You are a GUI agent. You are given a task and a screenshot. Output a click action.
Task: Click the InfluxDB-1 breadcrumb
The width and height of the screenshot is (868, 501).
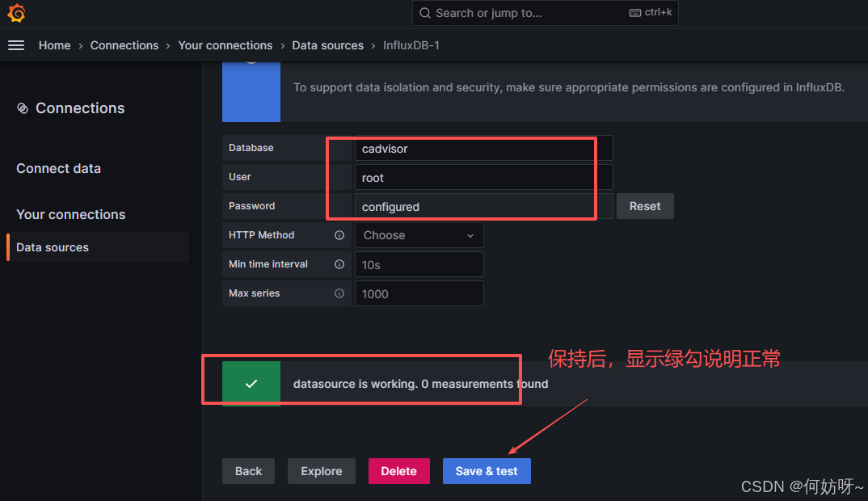[411, 45]
